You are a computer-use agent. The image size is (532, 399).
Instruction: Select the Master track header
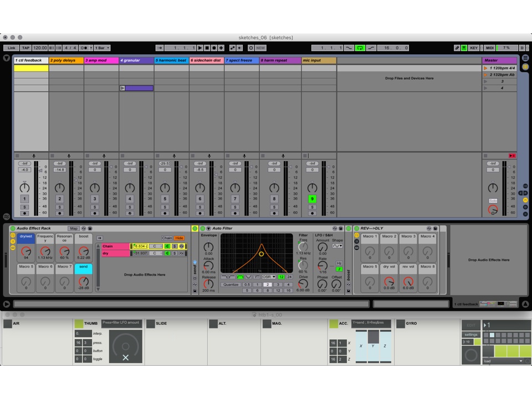pyautogui.click(x=499, y=60)
